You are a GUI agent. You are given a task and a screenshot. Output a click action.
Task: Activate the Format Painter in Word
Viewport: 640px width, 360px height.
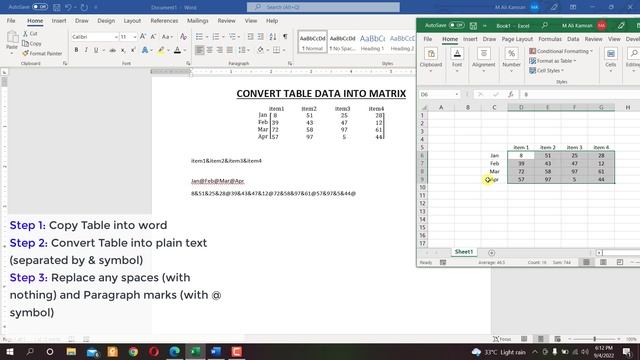tap(42, 53)
